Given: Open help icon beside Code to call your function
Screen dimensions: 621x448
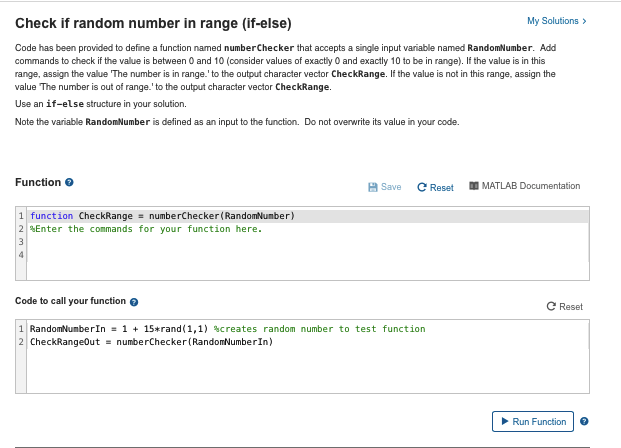Looking at the screenshot, I should (x=134, y=302).
